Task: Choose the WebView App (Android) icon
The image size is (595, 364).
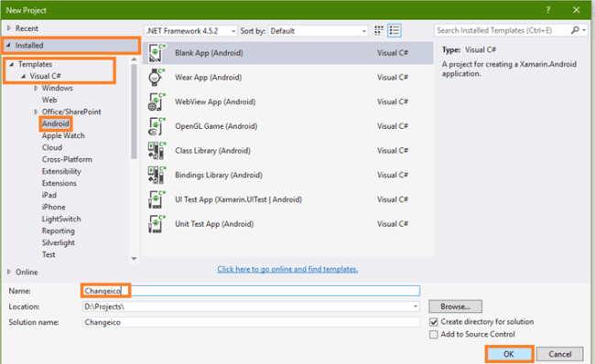Action: point(157,102)
